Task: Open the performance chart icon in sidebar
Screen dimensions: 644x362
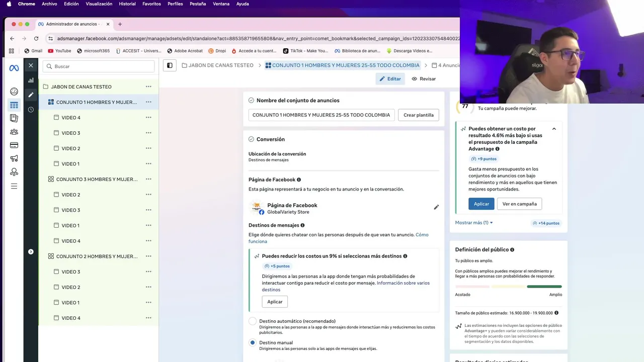Action: click(31, 80)
